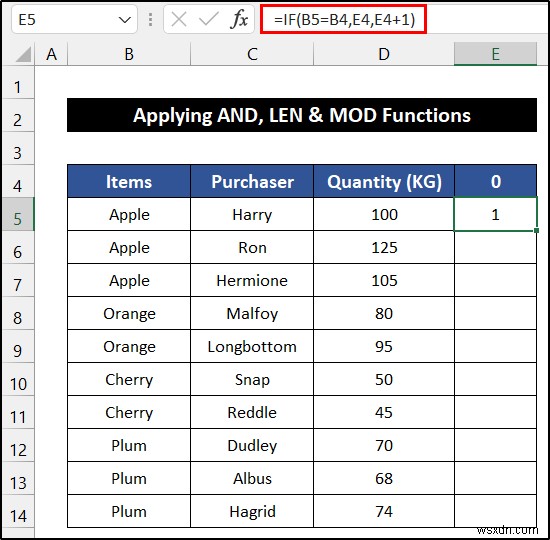Select row 13 header
This screenshot has width=550, height=540.
coord(18,478)
